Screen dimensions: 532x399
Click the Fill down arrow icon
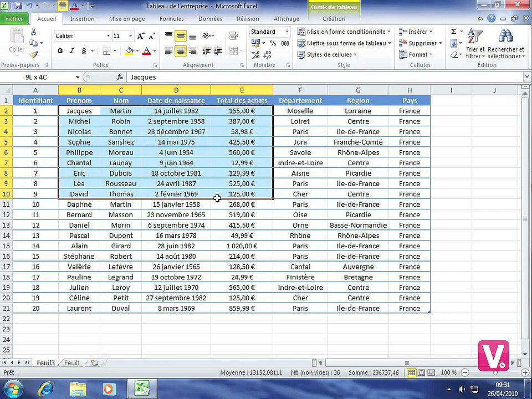pos(454,43)
